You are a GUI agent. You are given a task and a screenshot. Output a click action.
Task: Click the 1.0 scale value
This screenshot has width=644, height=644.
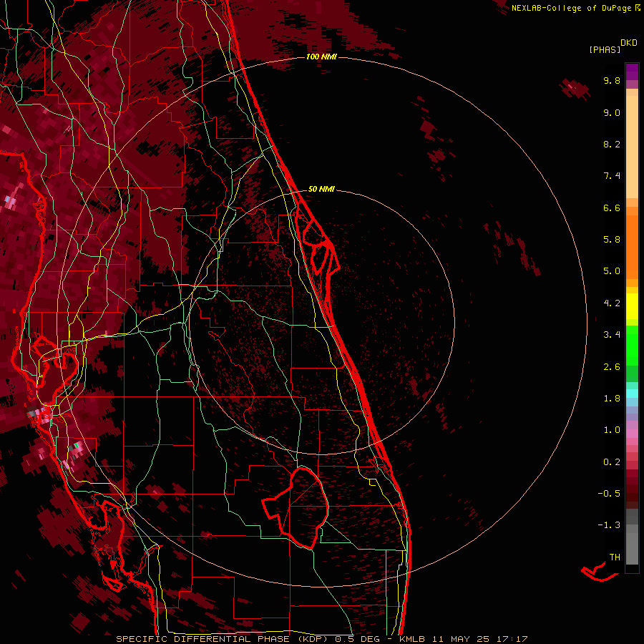612,430
